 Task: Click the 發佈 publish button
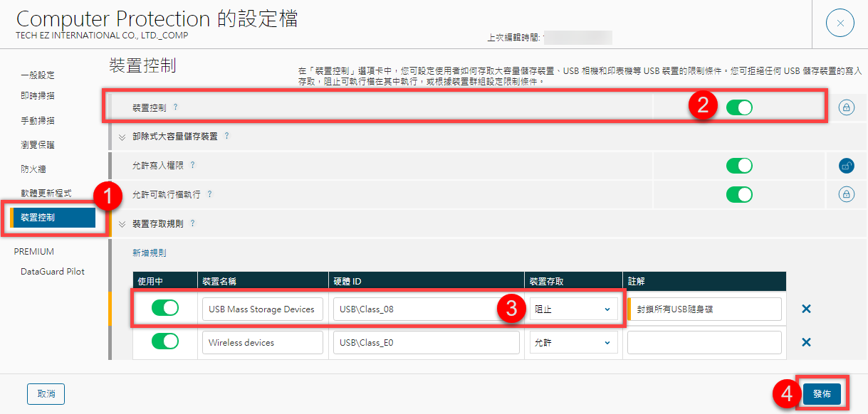pos(822,393)
